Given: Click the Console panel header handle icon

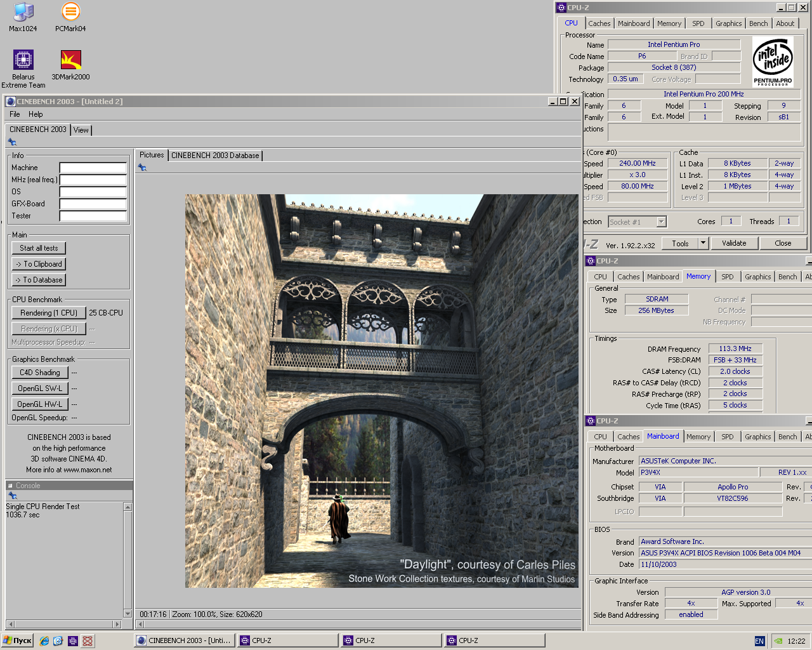Looking at the screenshot, I should tap(10, 486).
